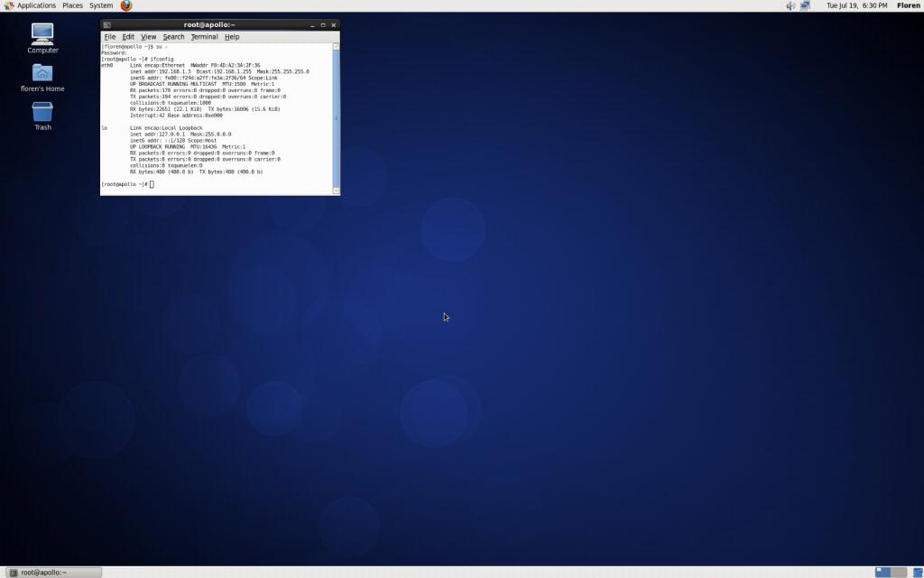Click the terminal window menu icon in the title bar
Screen dimensions: 924x578
[x=106, y=24]
